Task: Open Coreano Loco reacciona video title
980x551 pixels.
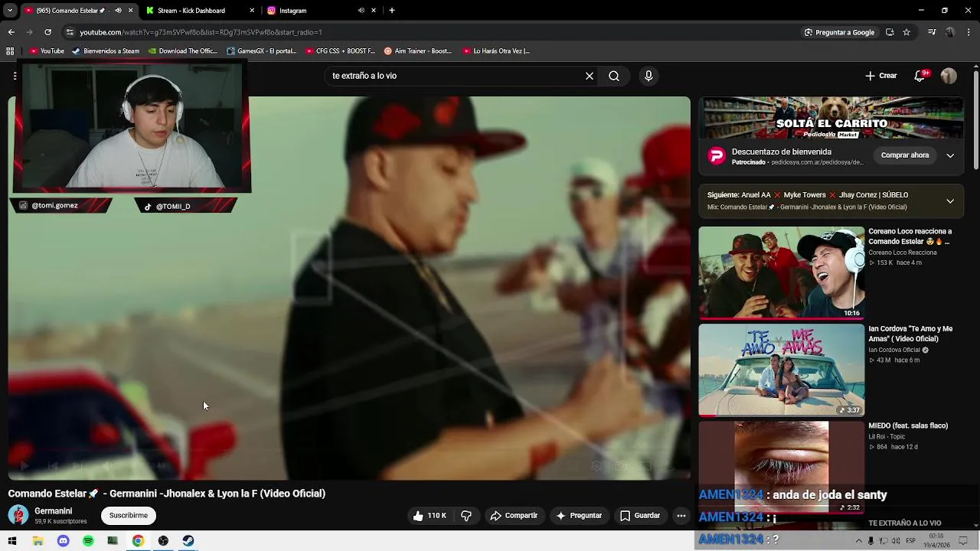Action: point(910,236)
